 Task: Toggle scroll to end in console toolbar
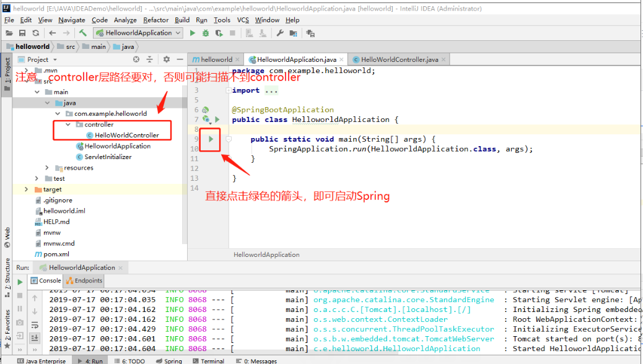pyautogui.click(x=35, y=338)
